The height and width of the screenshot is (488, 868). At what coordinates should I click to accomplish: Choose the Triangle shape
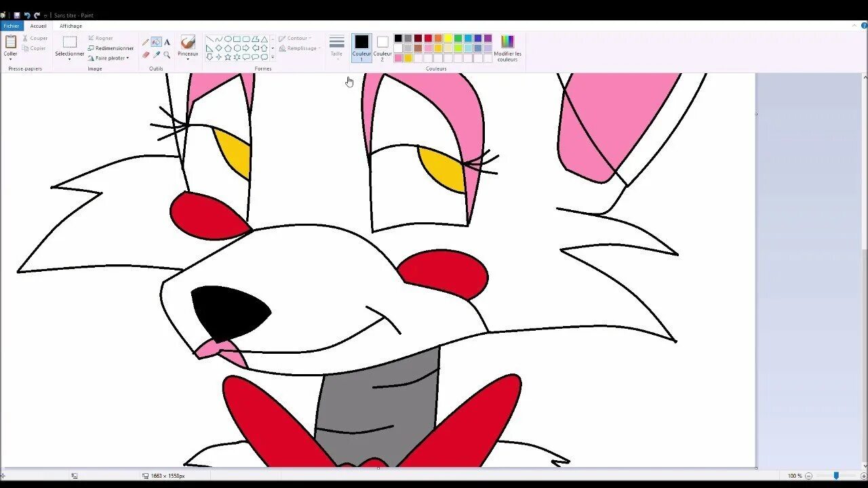pyautogui.click(x=264, y=39)
